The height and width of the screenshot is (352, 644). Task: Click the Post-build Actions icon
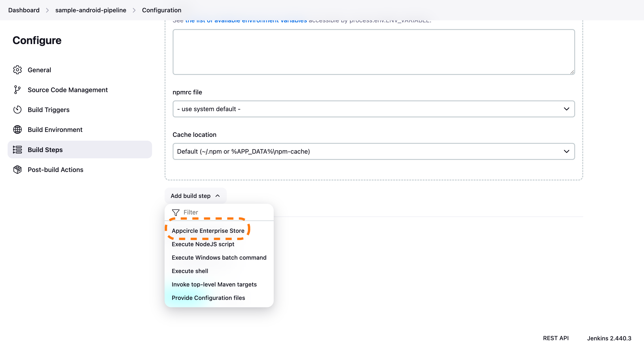coord(17,170)
